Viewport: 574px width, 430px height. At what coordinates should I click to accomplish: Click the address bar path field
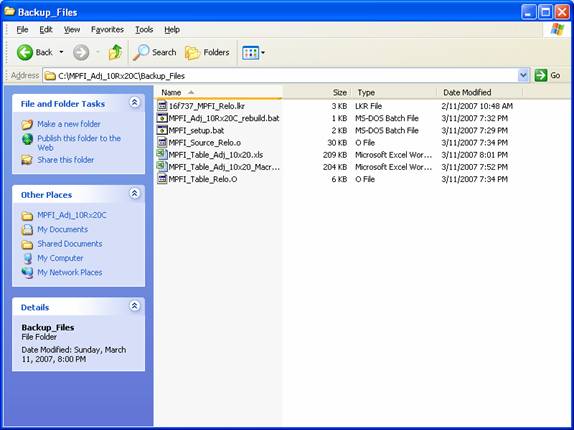point(281,76)
